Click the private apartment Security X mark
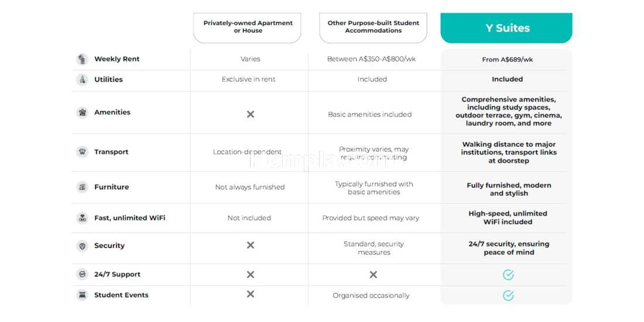The image size is (644, 322). [250, 245]
